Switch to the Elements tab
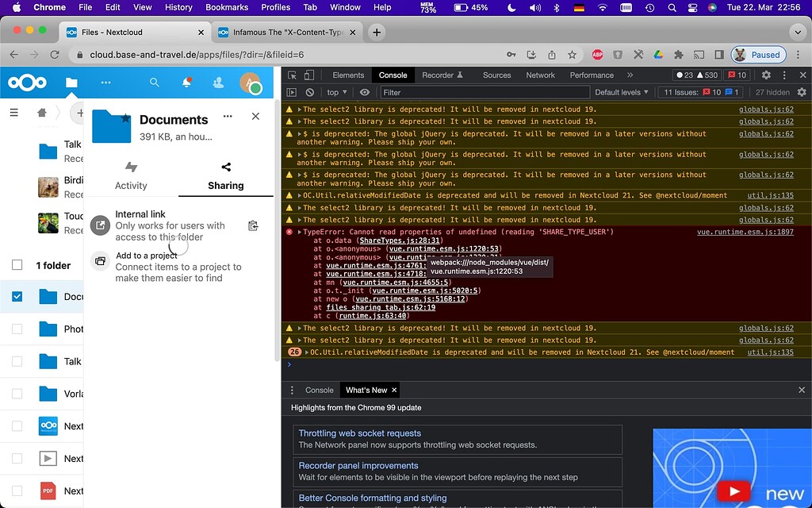 click(348, 75)
